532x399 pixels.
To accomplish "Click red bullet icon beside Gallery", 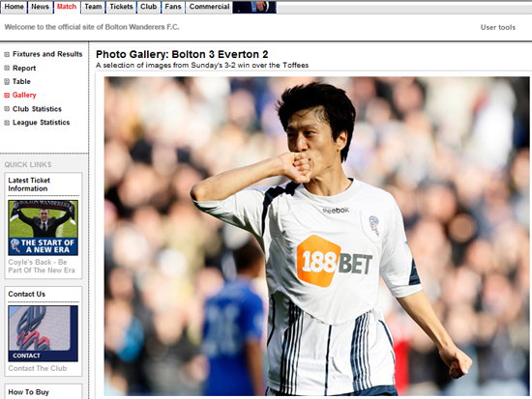I will coord(7,96).
